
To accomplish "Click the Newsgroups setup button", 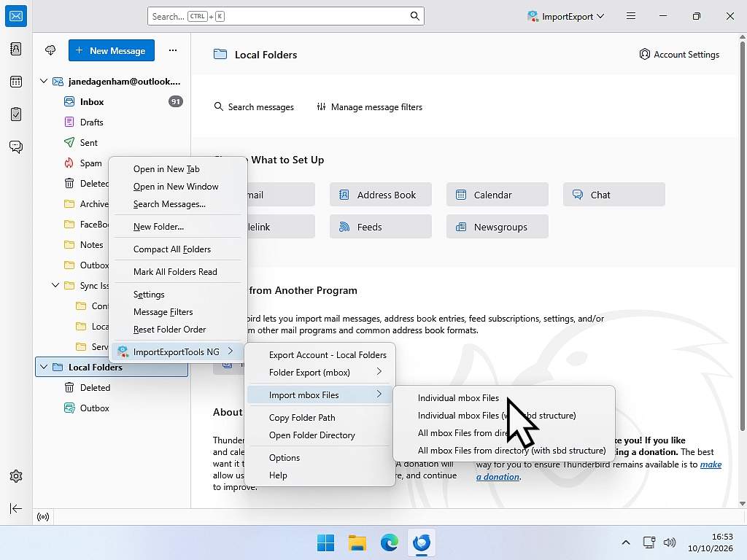I will click(498, 227).
